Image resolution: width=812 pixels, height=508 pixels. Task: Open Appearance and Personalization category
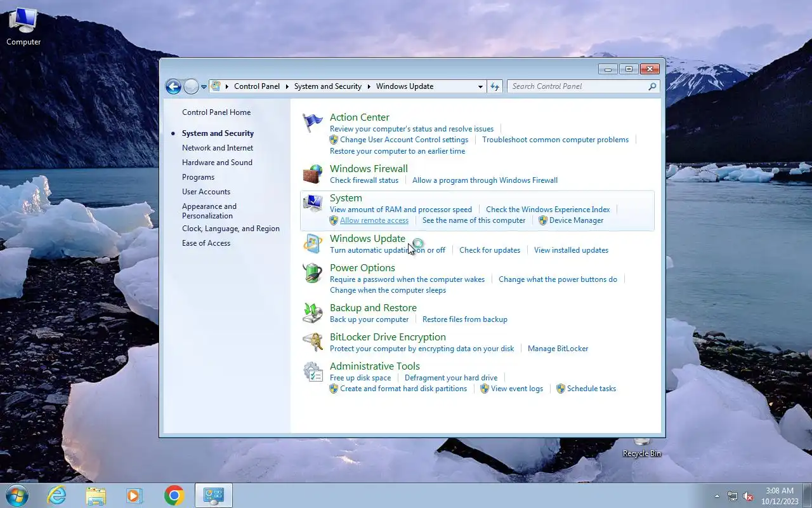[x=209, y=211]
